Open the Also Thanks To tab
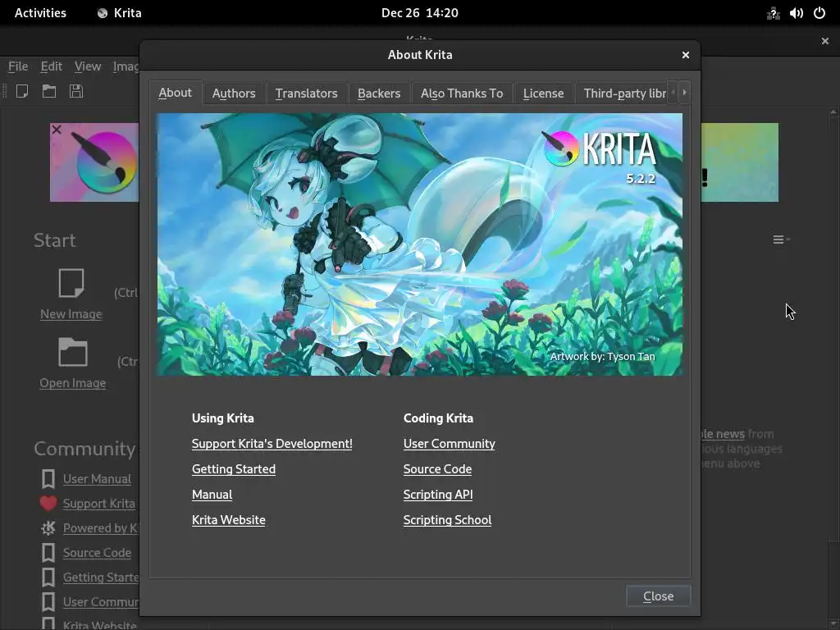The width and height of the screenshot is (840, 630). point(462,94)
